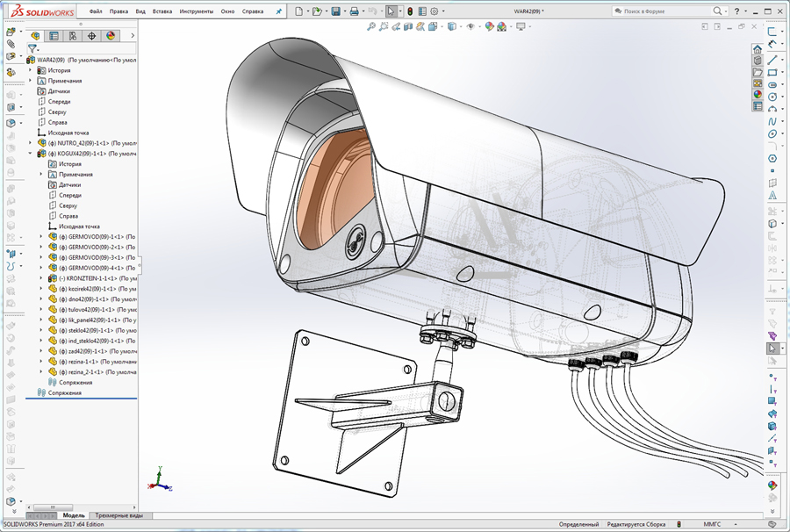Open the Design Library task pane tab
Screen dimensions: 790x532
(758, 61)
